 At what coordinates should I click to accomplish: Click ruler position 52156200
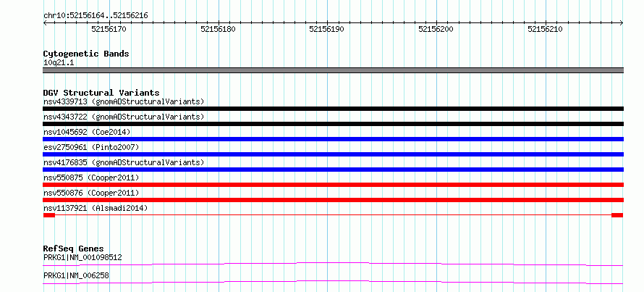tap(436, 29)
